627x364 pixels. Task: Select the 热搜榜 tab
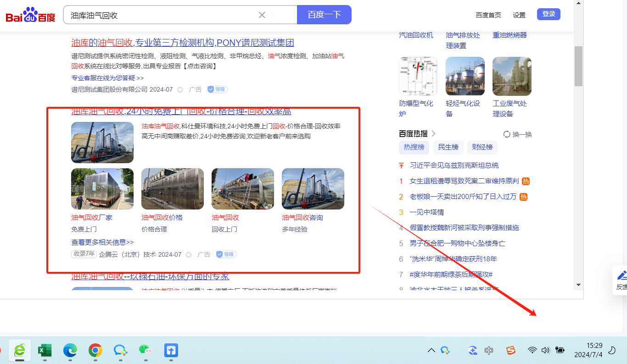click(x=414, y=147)
